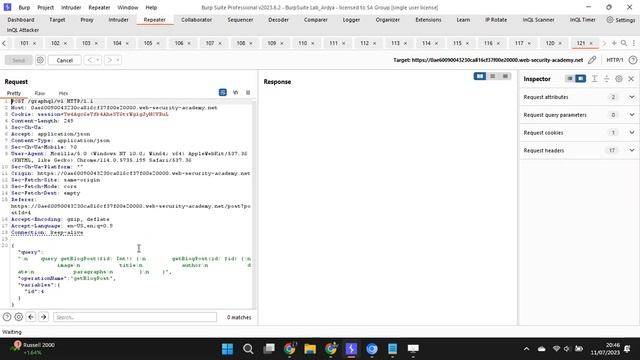Viewport: 640px width, 360px height.
Task: Open Repeater tab options kebab menu
Action: (x=633, y=43)
